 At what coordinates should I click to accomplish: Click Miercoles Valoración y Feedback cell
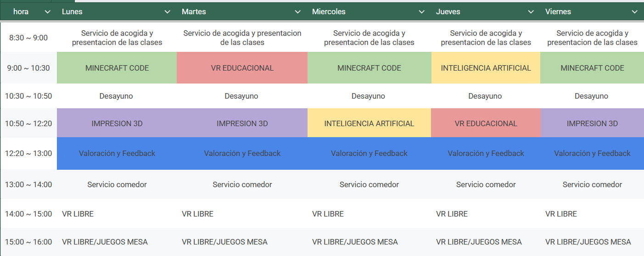coord(369,153)
